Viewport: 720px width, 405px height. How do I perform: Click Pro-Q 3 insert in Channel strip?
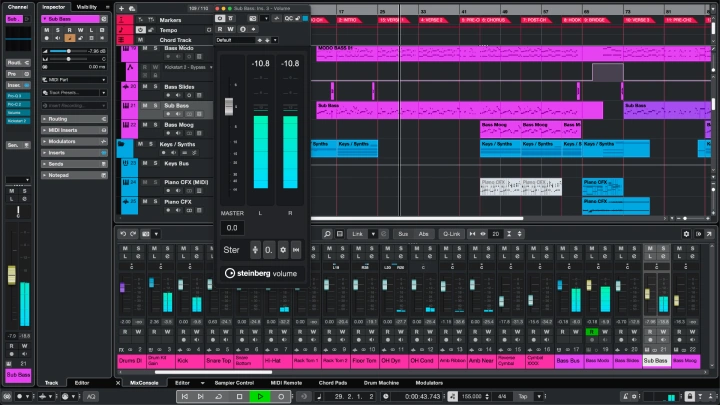[18, 96]
